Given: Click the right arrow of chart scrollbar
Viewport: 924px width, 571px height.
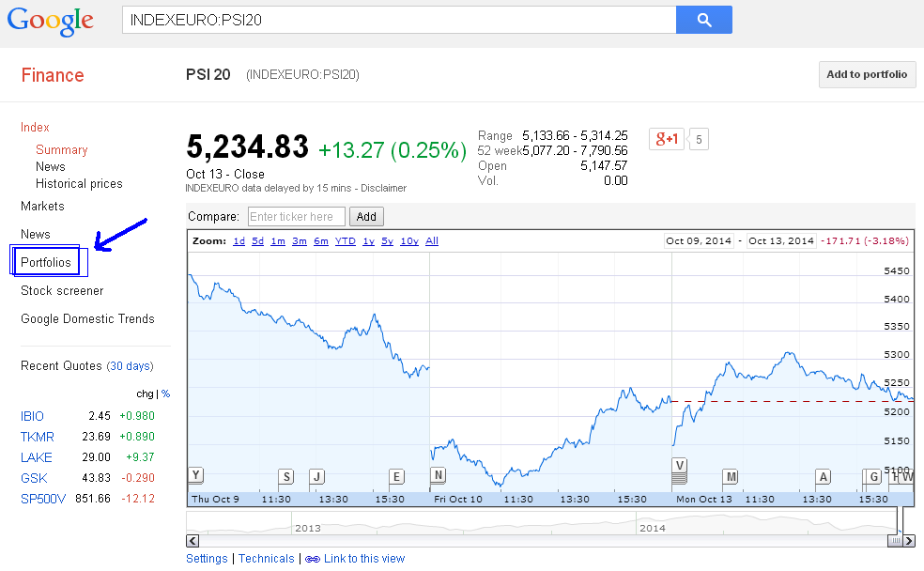Looking at the screenshot, I should [x=908, y=541].
